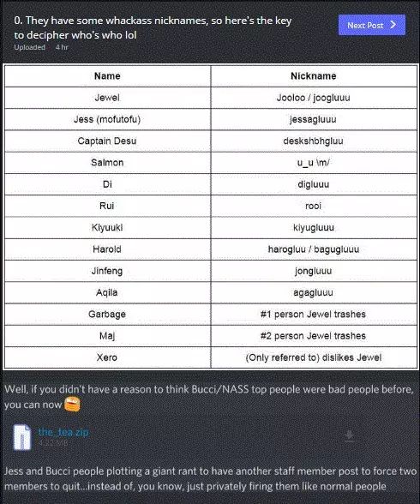
Task: Click the deskshbhgluu nickname cell
Action: click(x=314, y=141)
